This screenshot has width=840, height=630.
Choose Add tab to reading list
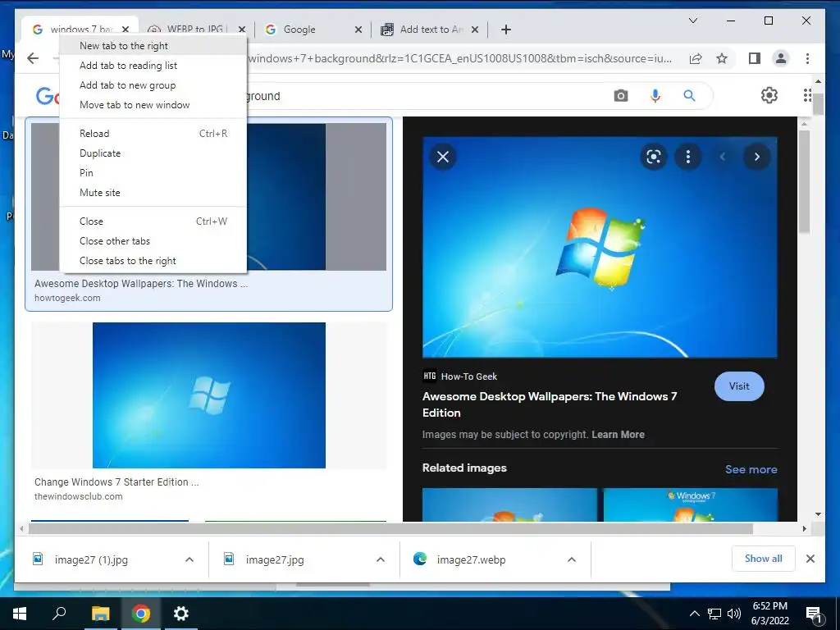point(153,66)
